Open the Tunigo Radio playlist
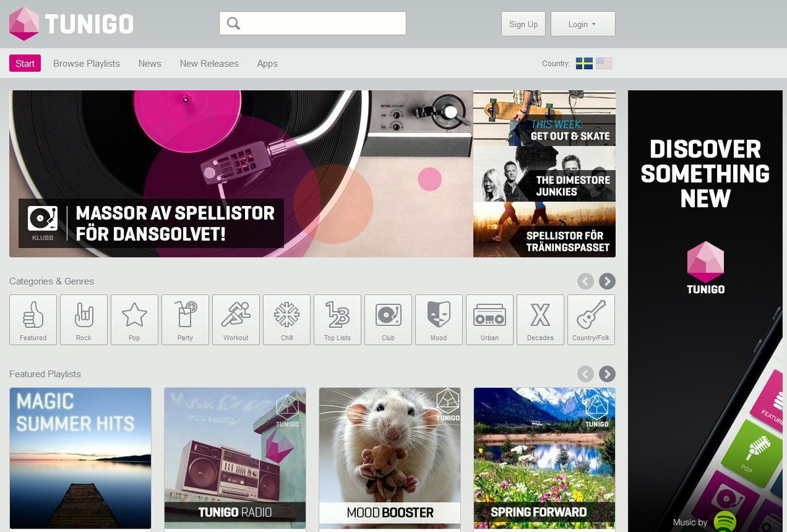Image resolution: width=787 pixels, height=532 pixels. tap(235, 458)
